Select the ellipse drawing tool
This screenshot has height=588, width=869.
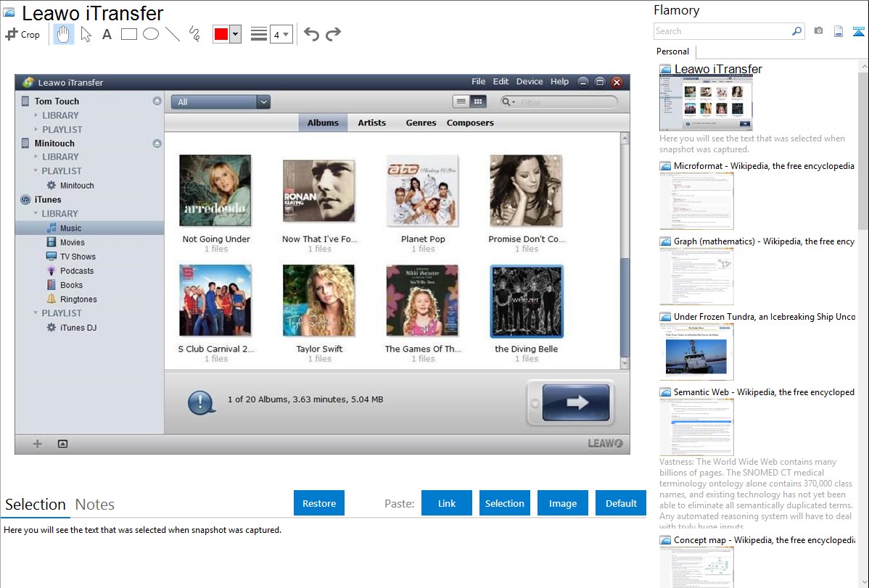tap(151, 34)
